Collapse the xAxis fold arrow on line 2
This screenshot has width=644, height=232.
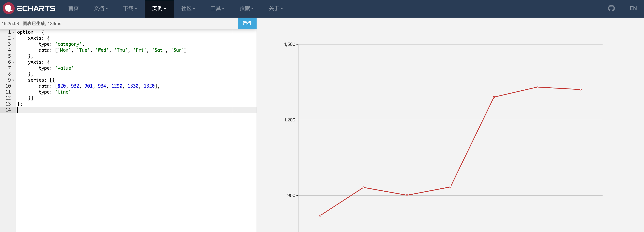click(x=13, y=38)
